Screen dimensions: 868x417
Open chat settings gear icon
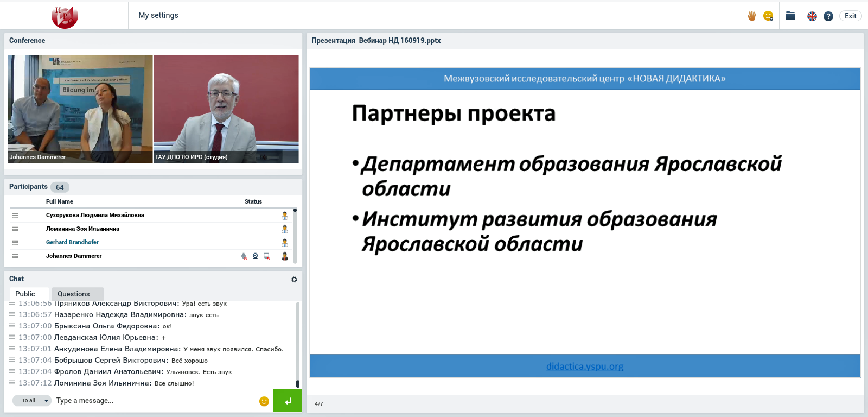tap(294, 279)
